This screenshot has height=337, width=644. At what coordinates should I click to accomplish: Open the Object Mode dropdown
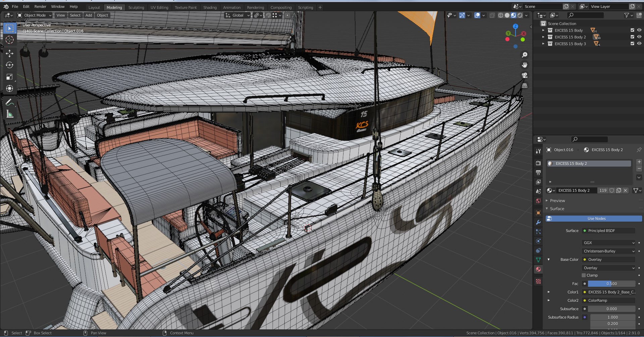coord(35,15)
